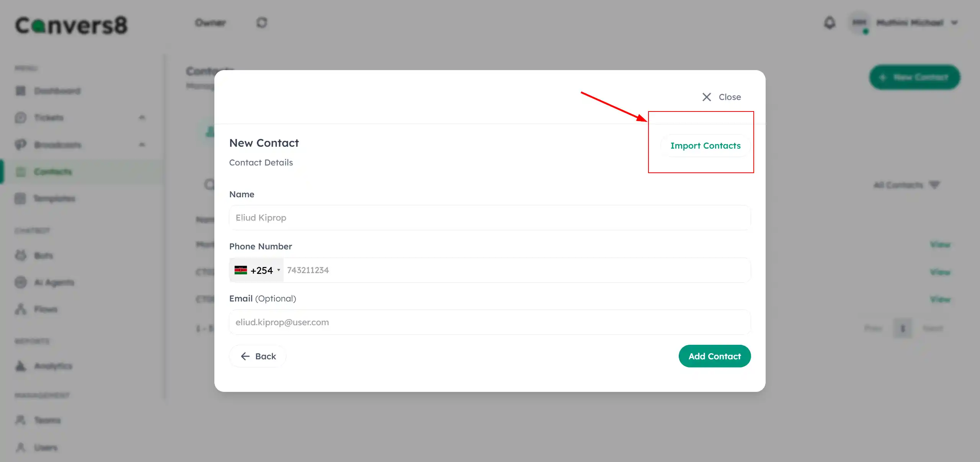Click the Analytics icon under Reports
This screenshot has width=980, height=462.
(x=20, y=366)
